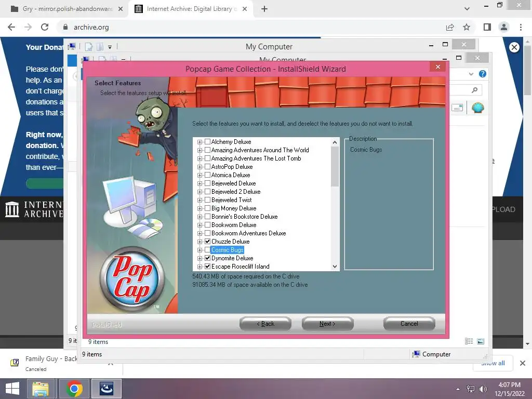
Task: Select the Big Money Deluxe label
Action: 234,208
